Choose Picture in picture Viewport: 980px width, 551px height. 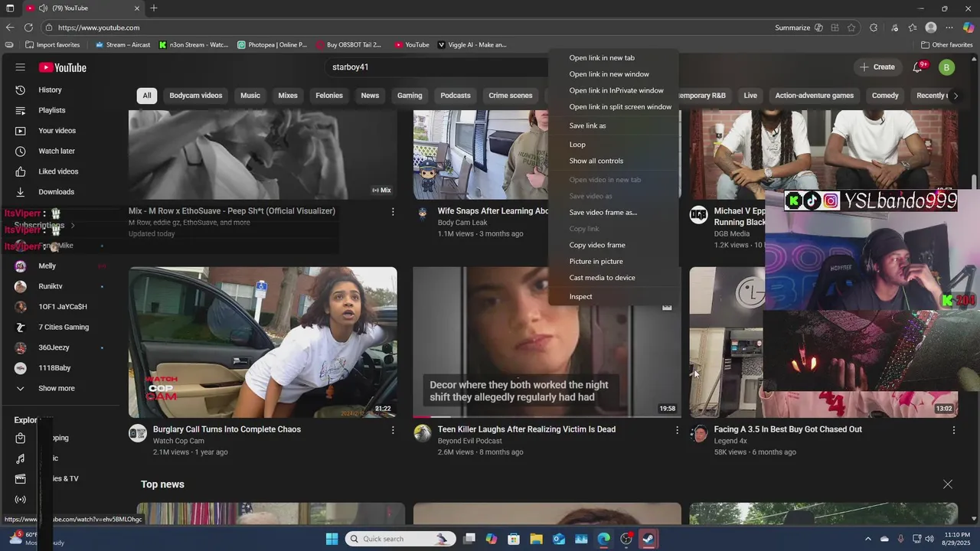[x=596, y=262]
